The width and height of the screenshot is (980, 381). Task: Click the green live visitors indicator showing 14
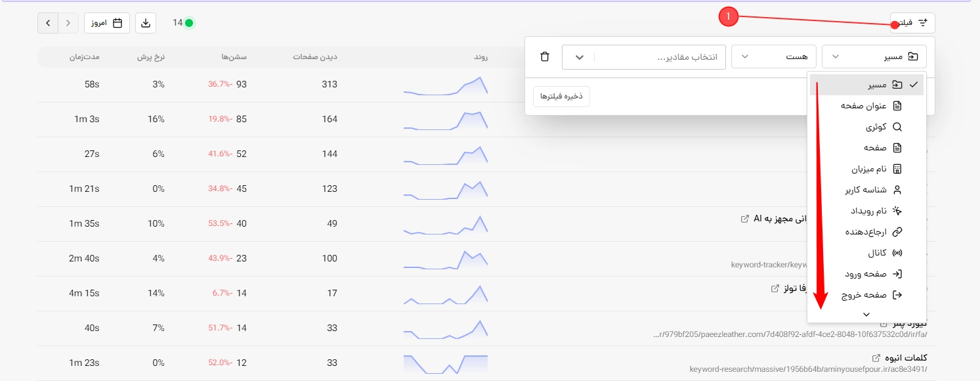tap(183, 23)
